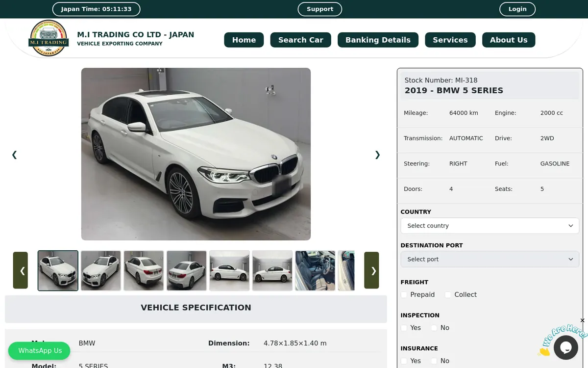Click the Login button

(517, 9)
